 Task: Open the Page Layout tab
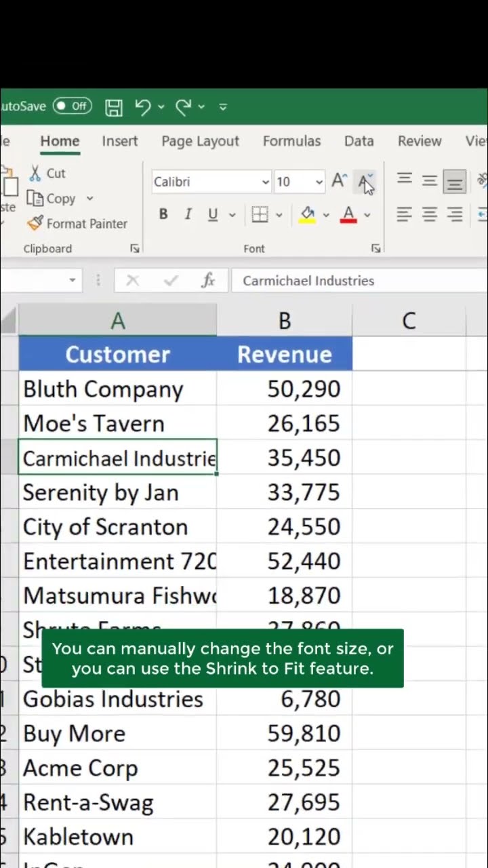pyautogui.click(x=200, y=141)
